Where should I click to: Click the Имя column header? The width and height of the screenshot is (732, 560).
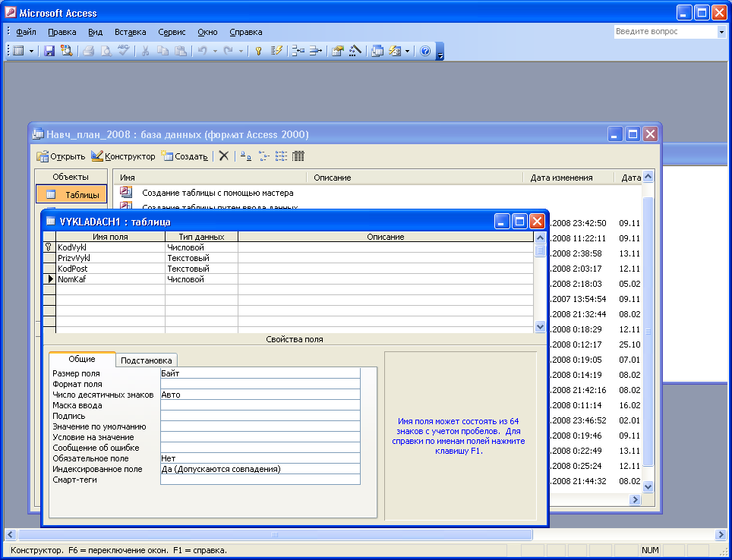210,178
